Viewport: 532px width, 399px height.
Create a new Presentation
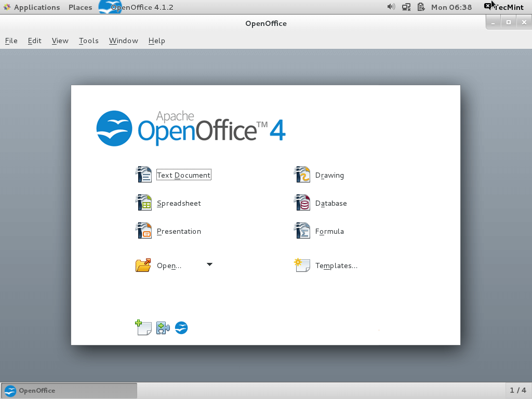pyautogui.click(x=179, y=231)
